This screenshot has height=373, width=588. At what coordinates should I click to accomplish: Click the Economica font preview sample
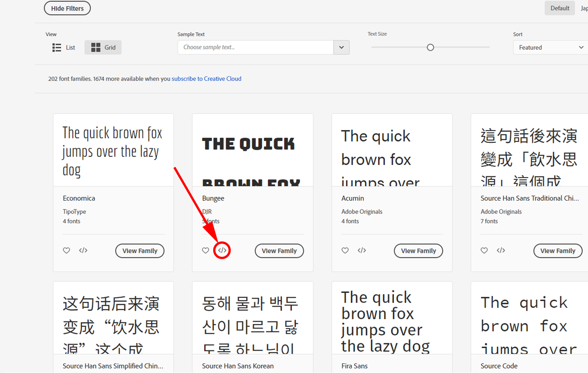113,151
